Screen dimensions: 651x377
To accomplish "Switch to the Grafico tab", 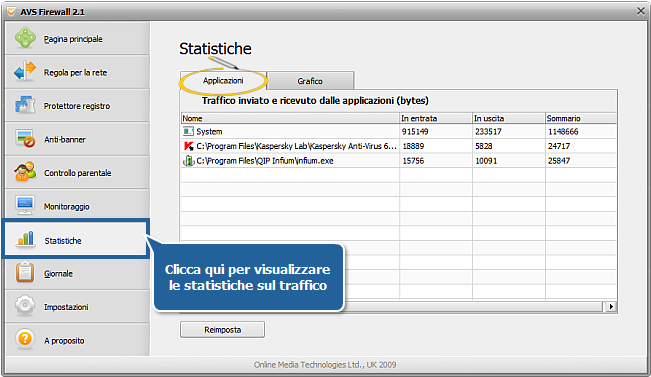I will click(310, 81).
